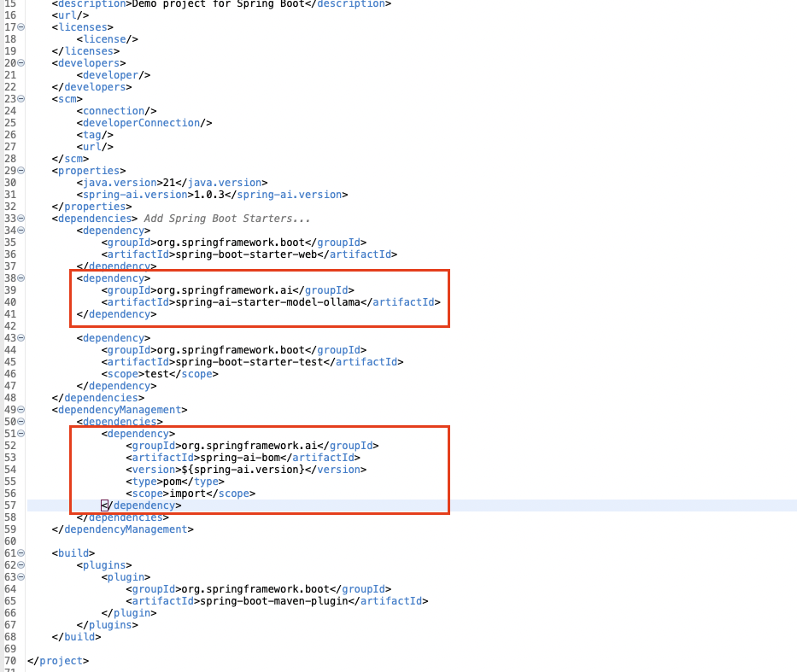The height and width of the screenshot is (672, 797).
Task: Collapse the dependencyManagement section fold marker
Action: [x=21, y=410]
